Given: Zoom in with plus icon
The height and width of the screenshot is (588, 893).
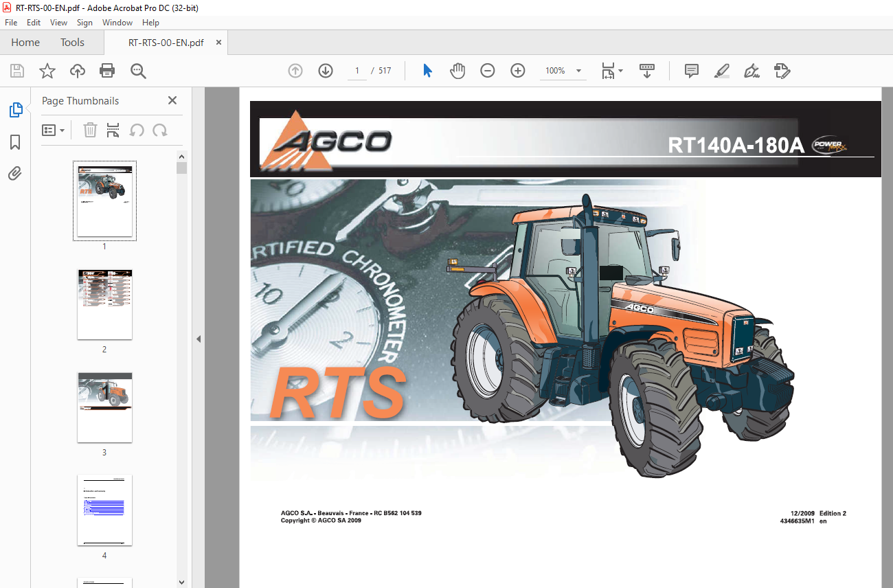Looking at the screenshot, I should click(518, 71).
